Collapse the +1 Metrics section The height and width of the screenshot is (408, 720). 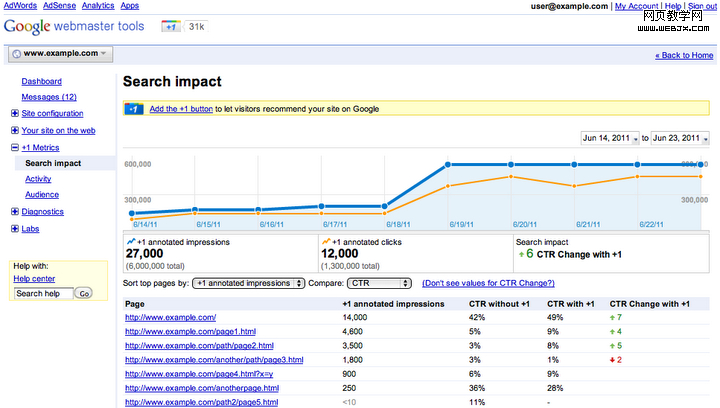(15, 147)
